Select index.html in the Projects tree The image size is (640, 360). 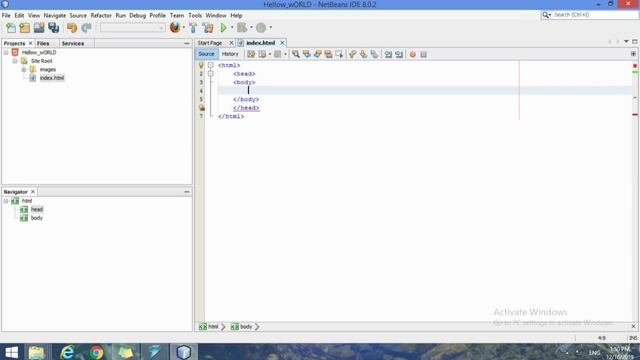coord(52,78)
